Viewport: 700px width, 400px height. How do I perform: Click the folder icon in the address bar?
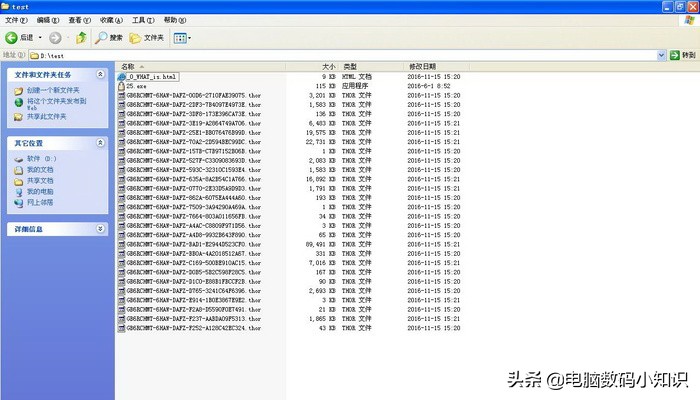(x=34, y=55)
